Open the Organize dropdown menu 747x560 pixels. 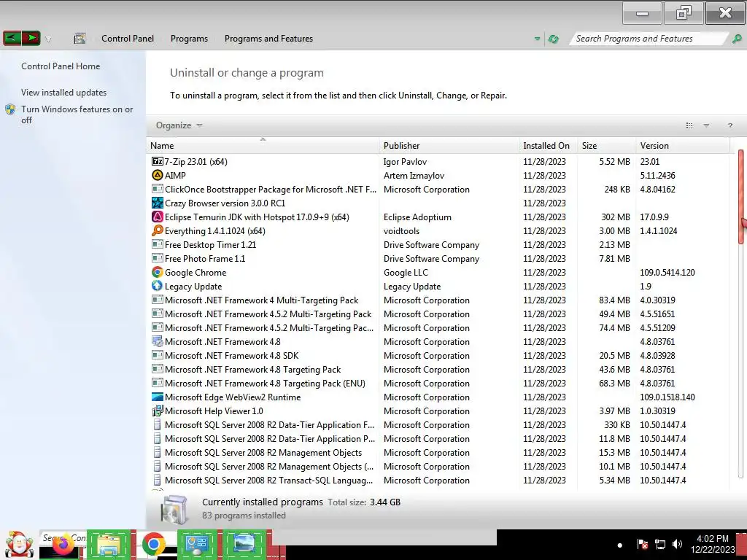click(x=179, y=125)
